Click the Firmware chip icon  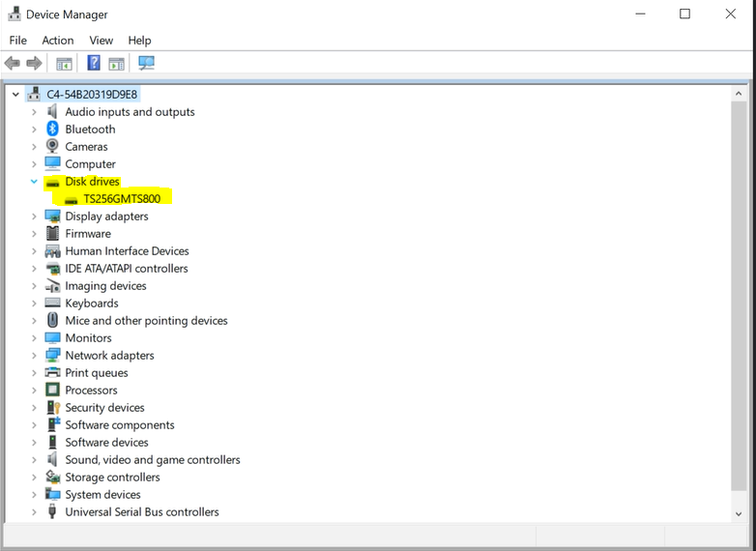coord(52,233)
